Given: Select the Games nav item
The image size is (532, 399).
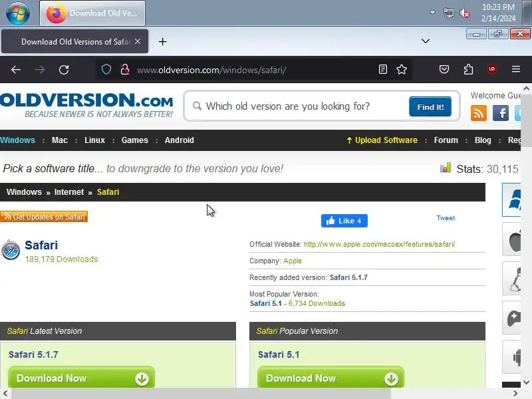Looking at the screenshot, I should pyautogui.click(x=135, y=140).
